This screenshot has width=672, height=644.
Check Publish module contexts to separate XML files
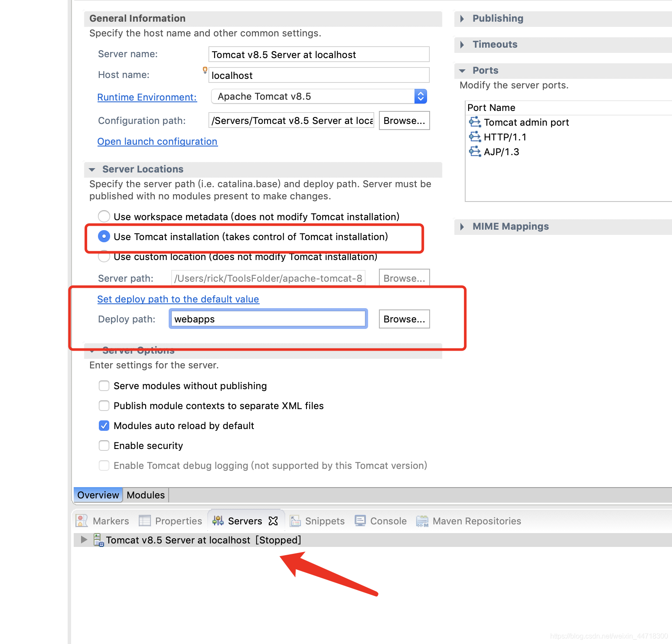[104, 405]
